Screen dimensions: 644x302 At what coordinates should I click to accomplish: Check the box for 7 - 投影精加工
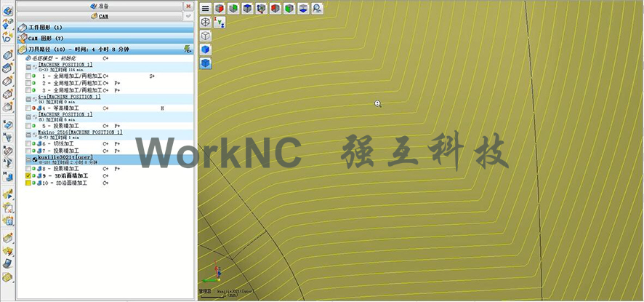28,151
